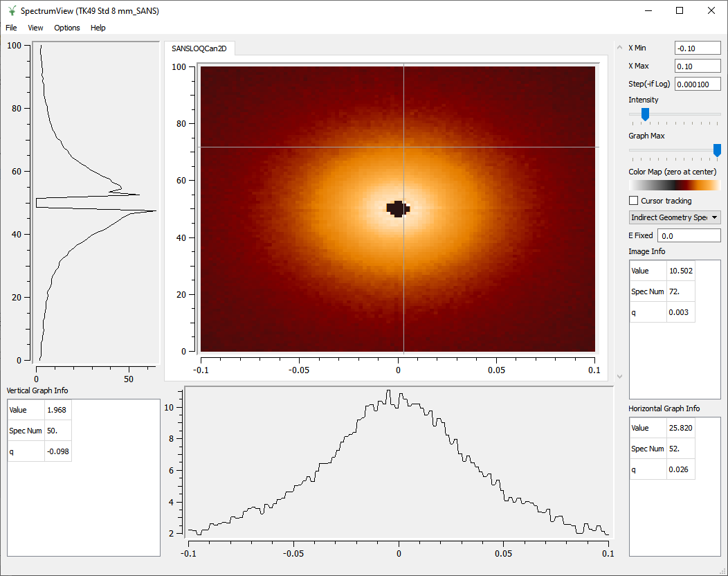The height and width of the screenshot is (576, 728).
Task: Click the down chevron below the plot area
Action: [x=619, y=375]
